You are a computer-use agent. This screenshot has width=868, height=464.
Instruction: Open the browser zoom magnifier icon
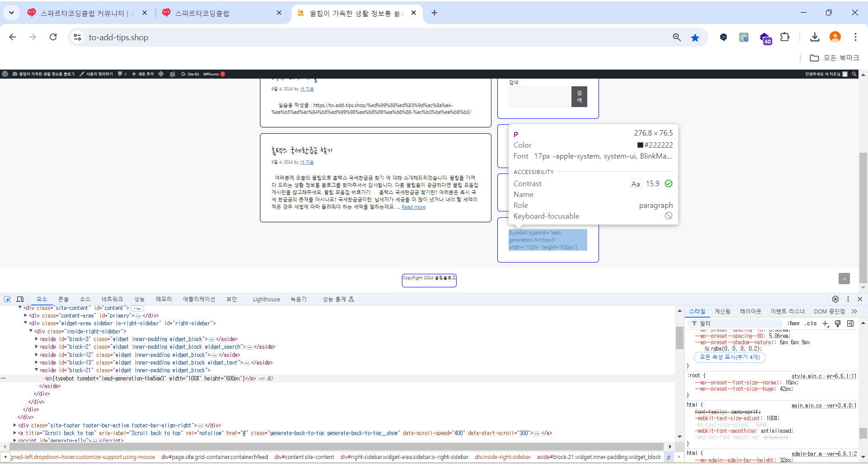click(x=677, y=37)
